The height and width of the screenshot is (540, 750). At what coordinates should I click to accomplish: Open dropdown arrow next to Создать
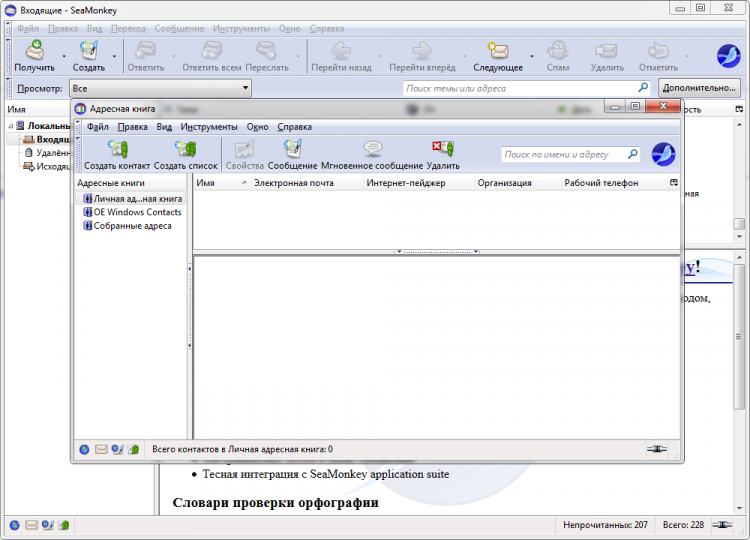point(114,56)
